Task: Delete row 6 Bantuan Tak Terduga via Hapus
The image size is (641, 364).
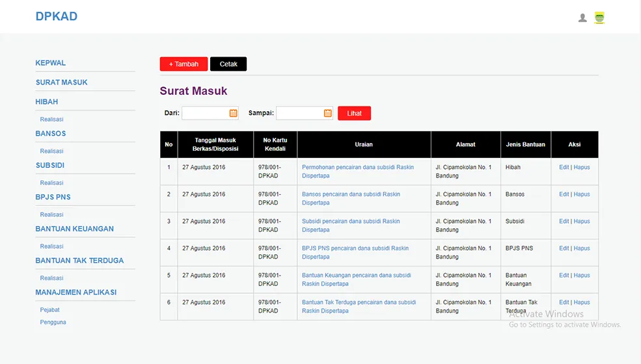Action: click(x=582, y=302)
